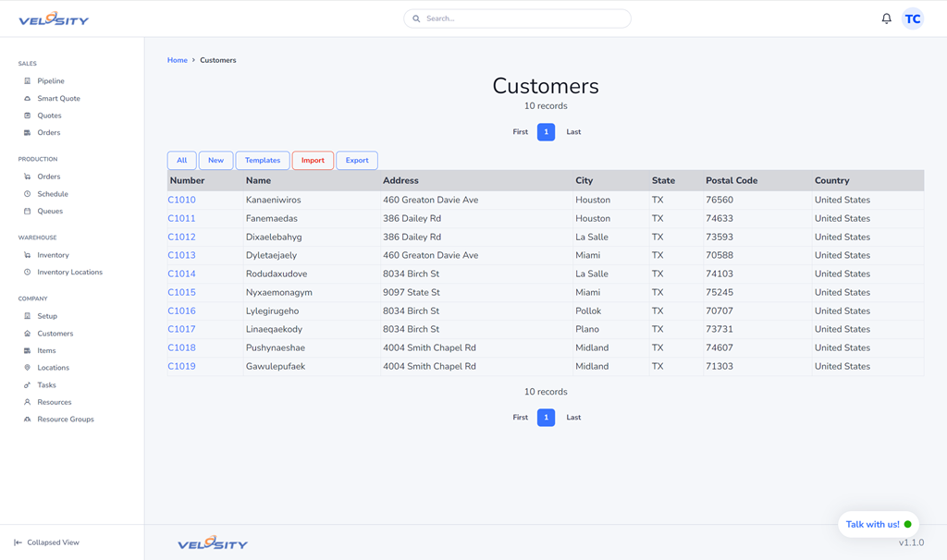
Task: Click the Pipeline icon in sidebar
Action: point(27,81)
